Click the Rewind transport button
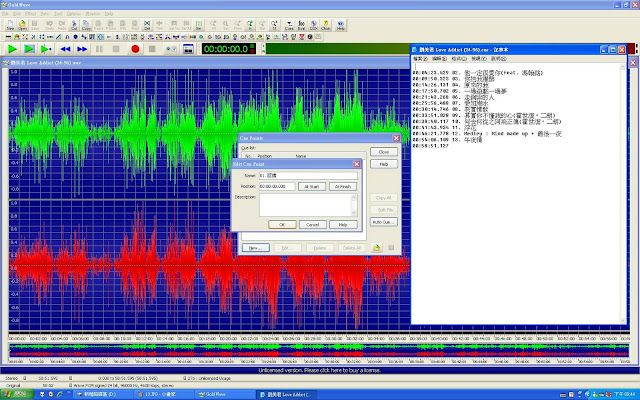This screenshot has height=400, width=640. [66, 48]
